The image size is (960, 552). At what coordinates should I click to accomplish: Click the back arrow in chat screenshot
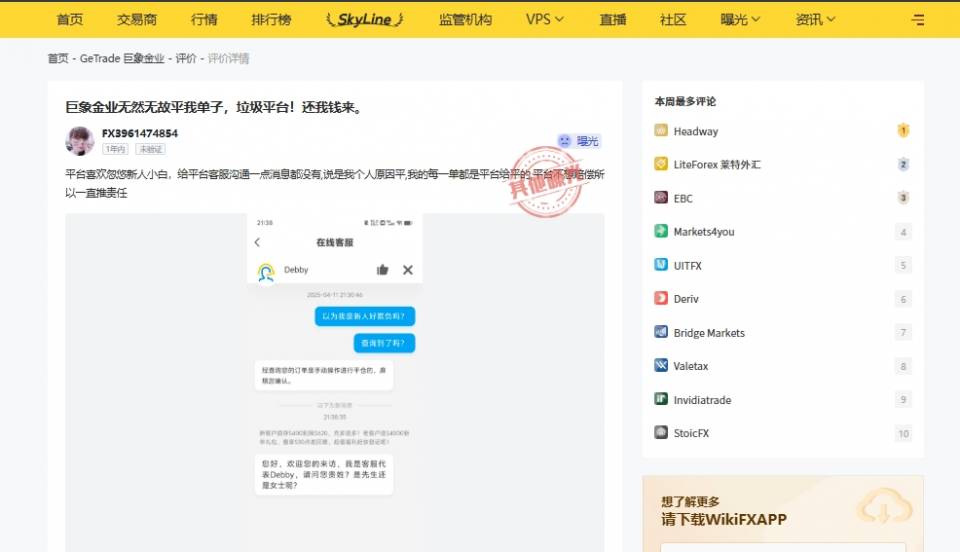click(x=257, y=242)
